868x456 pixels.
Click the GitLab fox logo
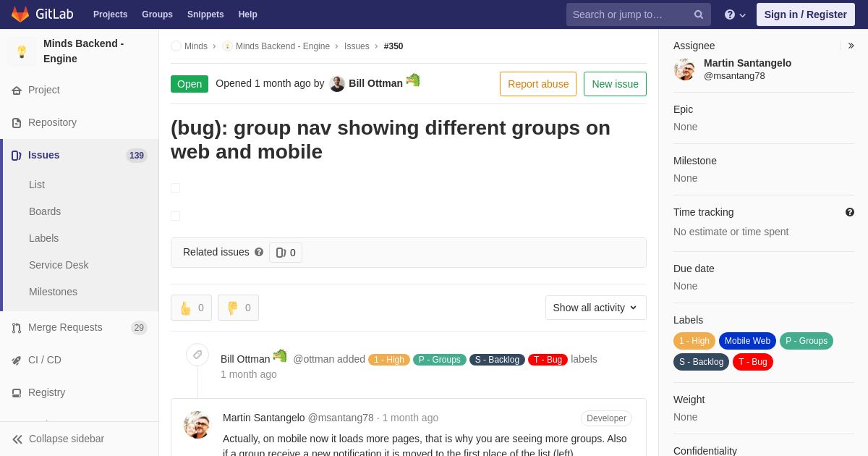pyautogui.click(x=20, y=14)
